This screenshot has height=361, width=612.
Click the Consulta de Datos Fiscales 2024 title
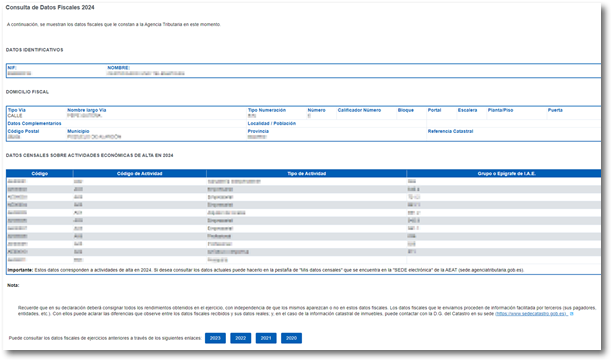click(50, 7)
